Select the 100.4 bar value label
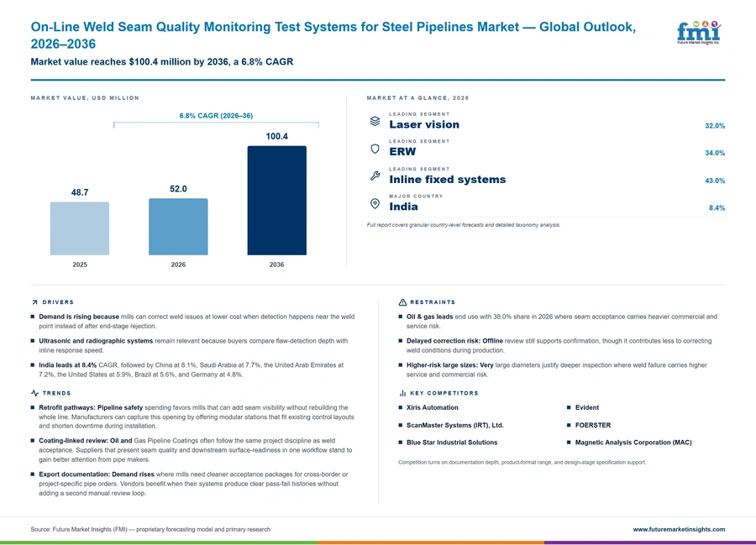756x545 pixels. coord(276,136)
